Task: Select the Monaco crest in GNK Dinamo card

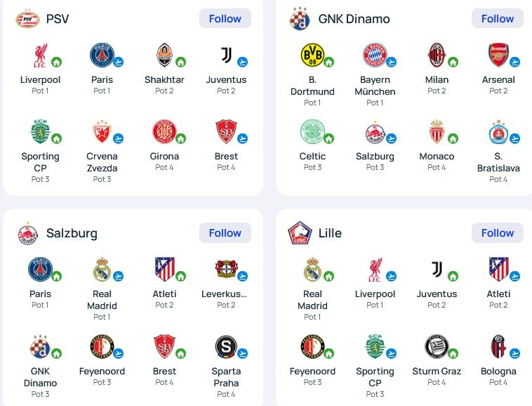Action: click(437, 132)
